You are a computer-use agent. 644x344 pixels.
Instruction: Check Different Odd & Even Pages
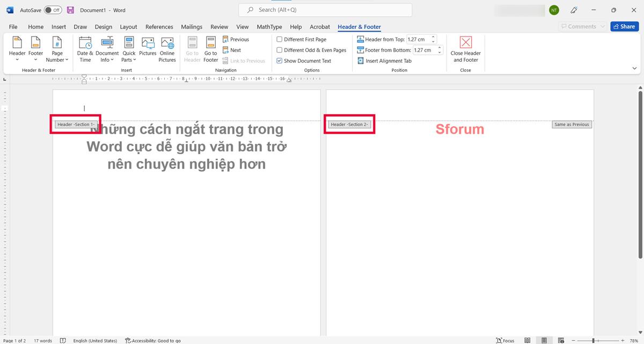pos(280,50)
